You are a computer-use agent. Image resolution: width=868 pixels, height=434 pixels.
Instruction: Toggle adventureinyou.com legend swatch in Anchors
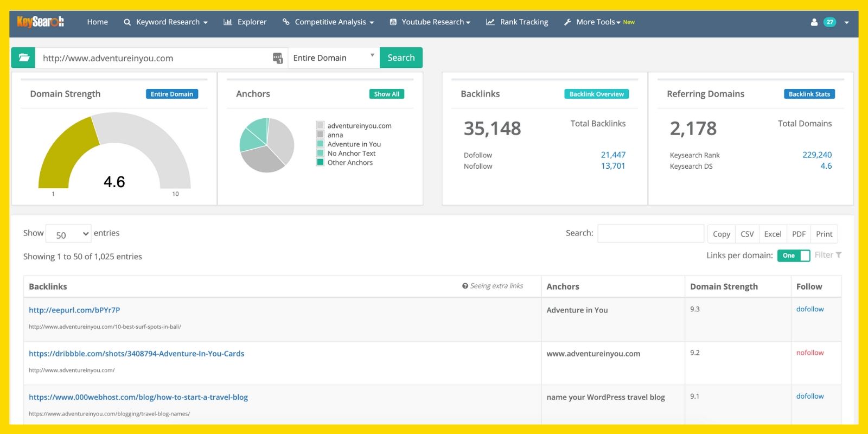320,125
